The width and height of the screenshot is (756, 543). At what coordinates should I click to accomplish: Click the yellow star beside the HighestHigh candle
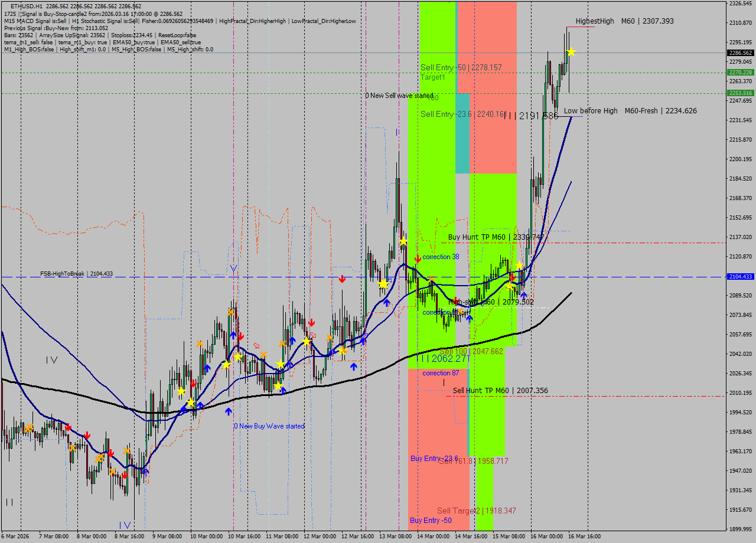571,53
